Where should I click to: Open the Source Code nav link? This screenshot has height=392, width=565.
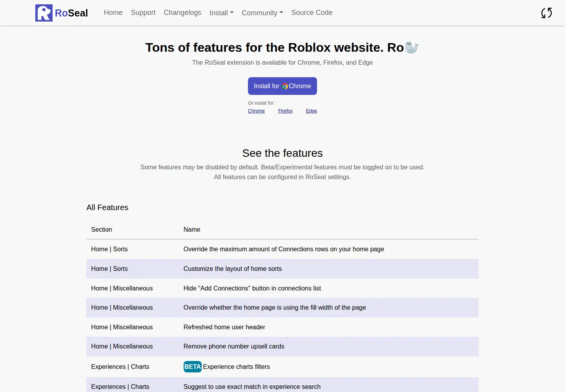tap(312, 13)
